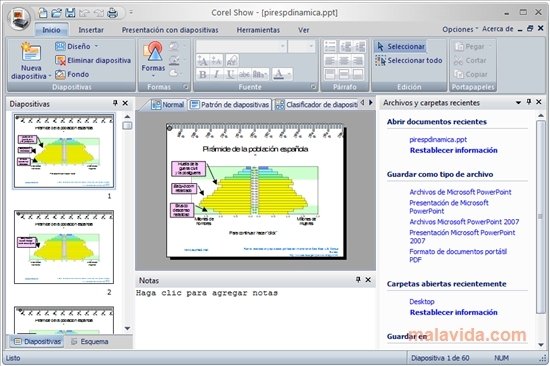Open the Corel Show application orb menu
Image resolution: width=550 pixels, height=366 pixels.
[x=19, y=18]
